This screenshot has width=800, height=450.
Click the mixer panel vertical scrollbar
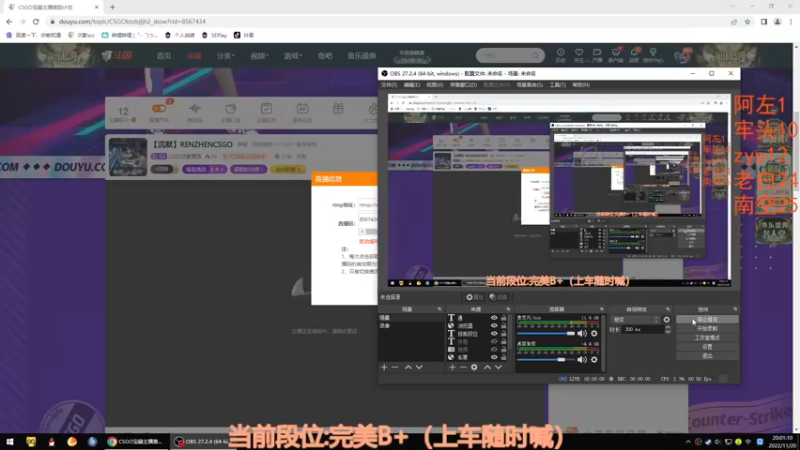click(603, 342)
